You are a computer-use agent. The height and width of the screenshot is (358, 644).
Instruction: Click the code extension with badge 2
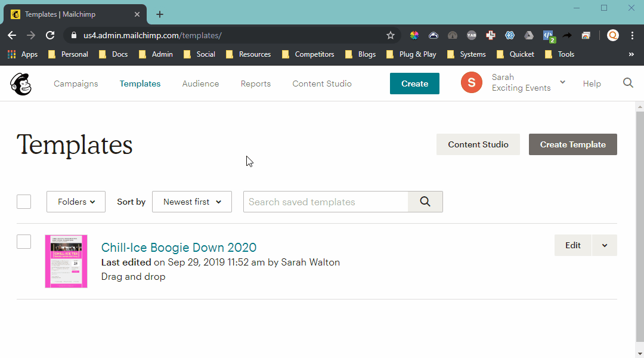click(549, 36)
